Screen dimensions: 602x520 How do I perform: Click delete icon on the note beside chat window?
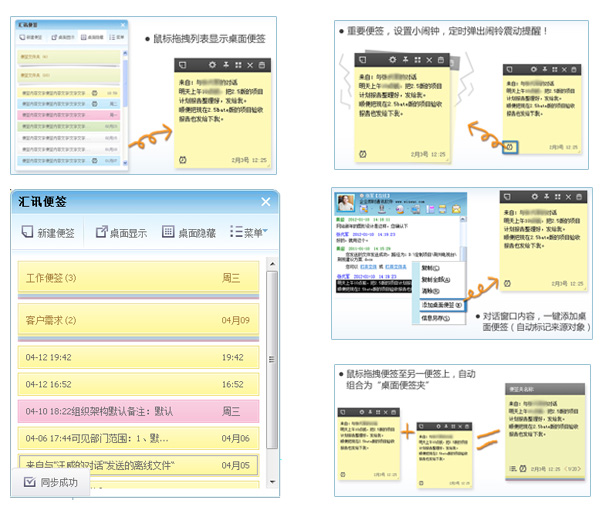579,197
